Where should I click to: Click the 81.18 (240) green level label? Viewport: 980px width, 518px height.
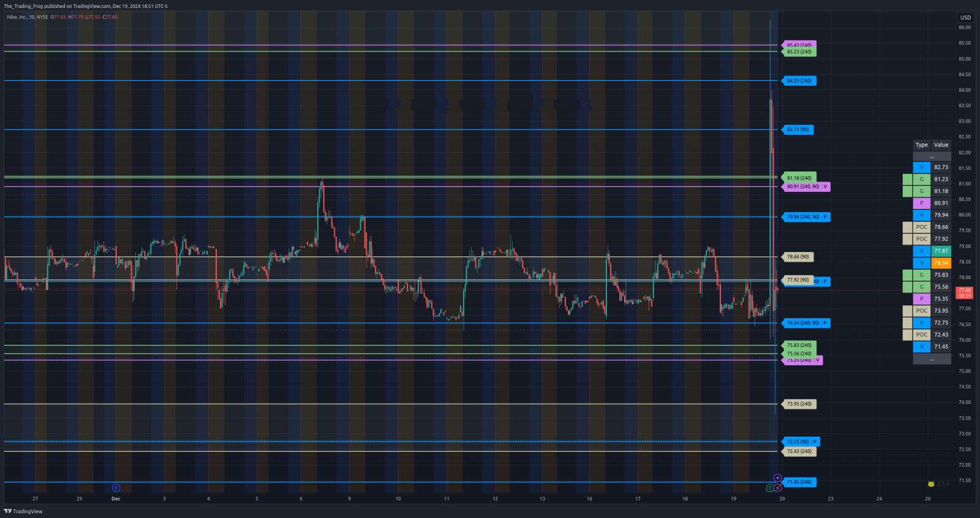point(799,178)
